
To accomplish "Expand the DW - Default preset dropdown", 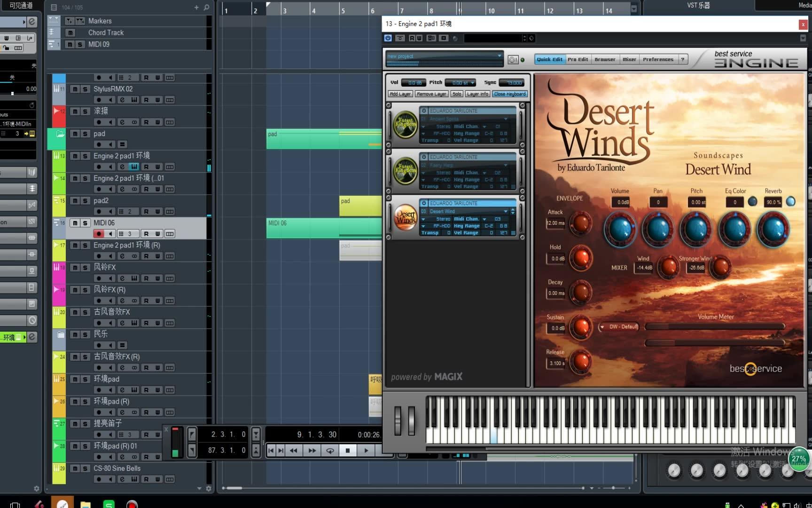I will [x=602, y=327].
